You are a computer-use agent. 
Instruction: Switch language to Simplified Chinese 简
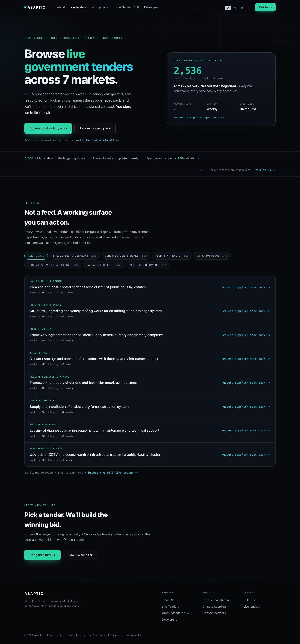pyautogui.click(x=235, y=8)
